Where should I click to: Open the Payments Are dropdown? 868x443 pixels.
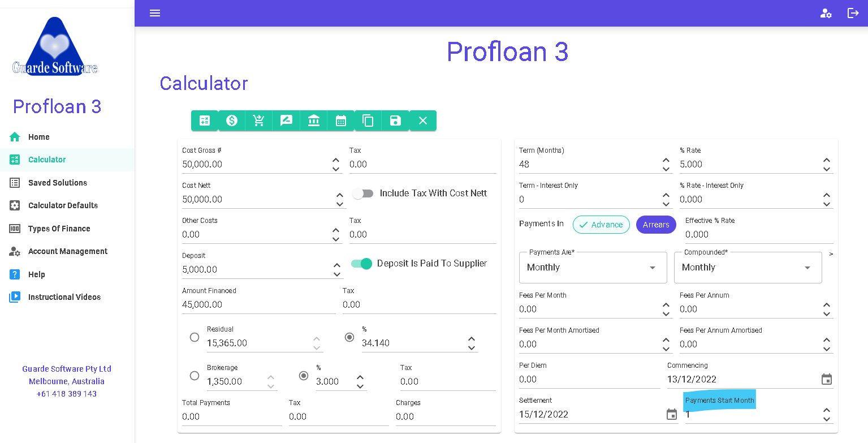pyautogui.click(x=593, y=268)
